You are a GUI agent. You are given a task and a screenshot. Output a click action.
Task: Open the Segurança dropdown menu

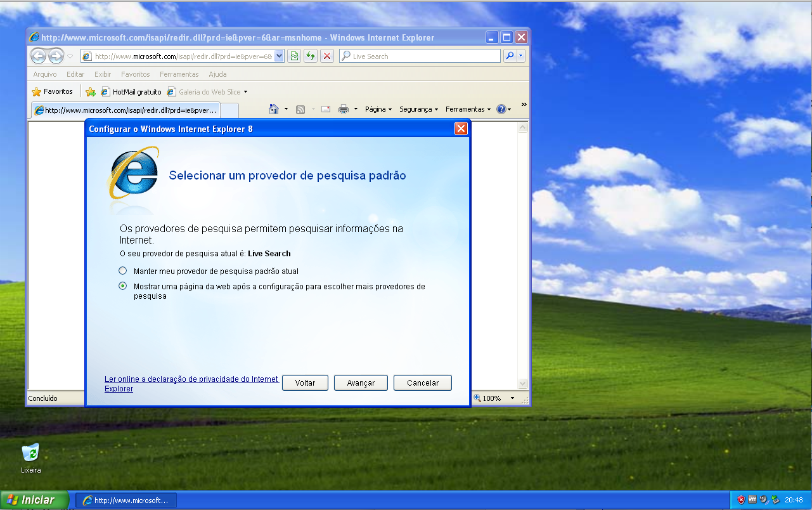(418, 109)
